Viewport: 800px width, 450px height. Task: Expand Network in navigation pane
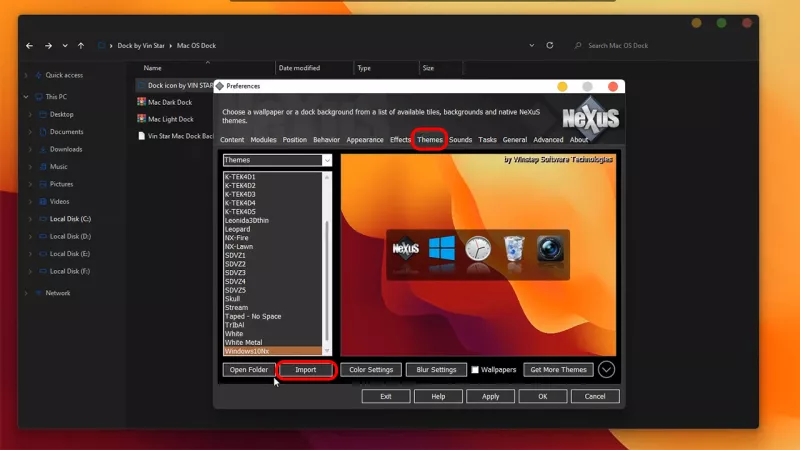click(x=26, y=293)
